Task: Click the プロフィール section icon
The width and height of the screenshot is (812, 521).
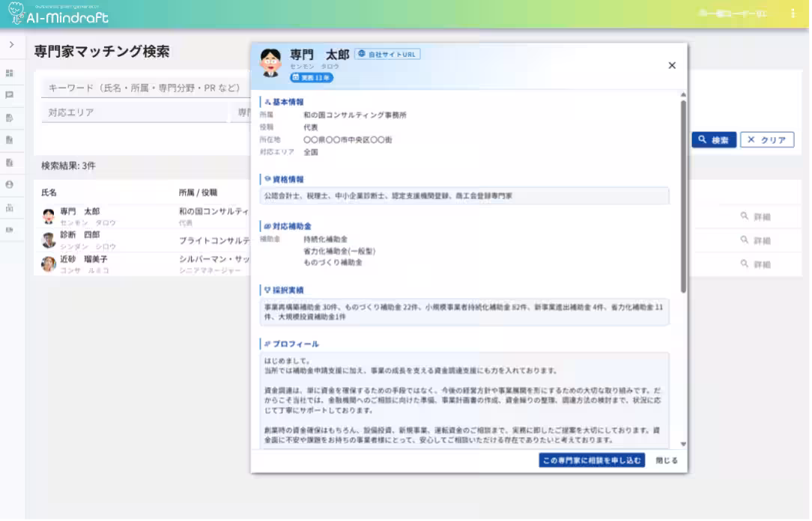Action: pyautogui.click(x=268, y=345)
